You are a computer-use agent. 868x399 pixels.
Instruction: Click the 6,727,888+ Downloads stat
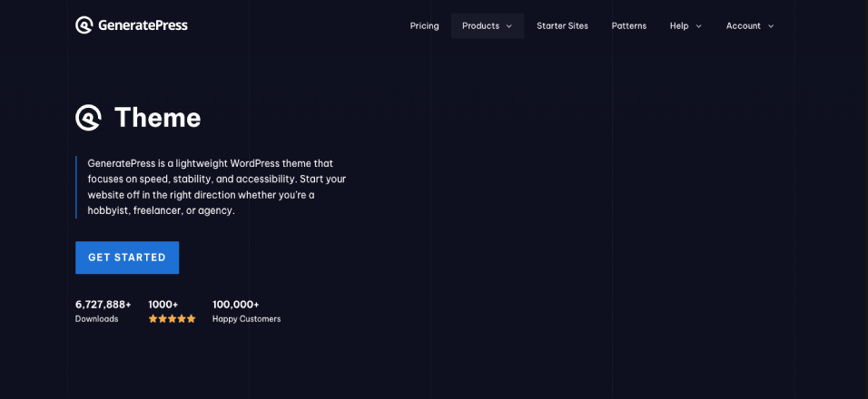[x=103, y=311]
